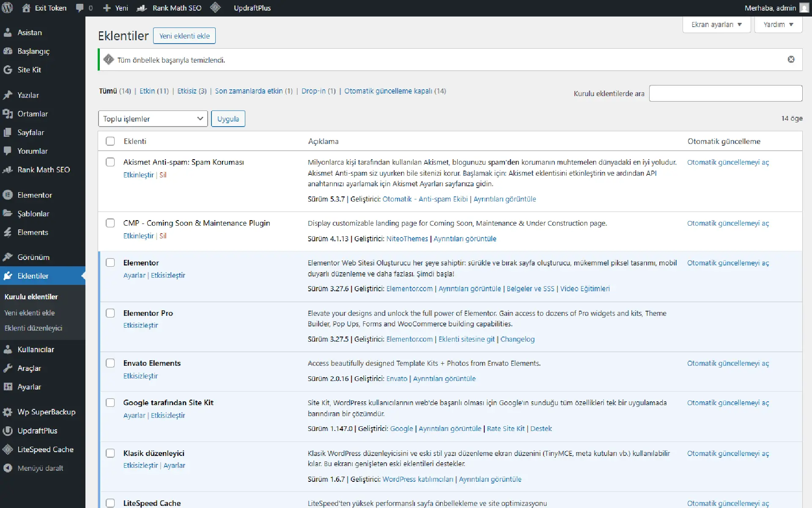This screenshot has height=508, width=812.
Task: Open the Toplu işlemler dropdown
Action: tap(153, 119)
